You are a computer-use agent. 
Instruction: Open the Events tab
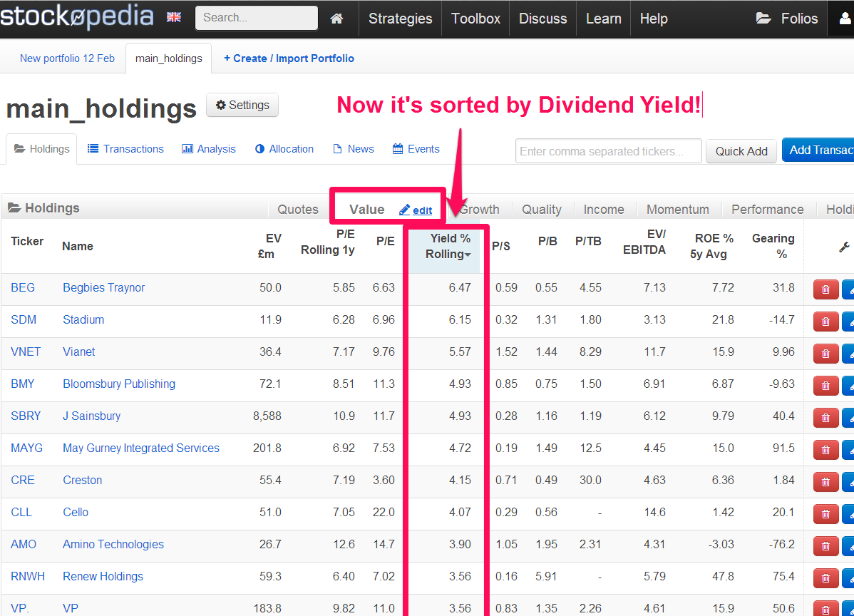(416, 149)
